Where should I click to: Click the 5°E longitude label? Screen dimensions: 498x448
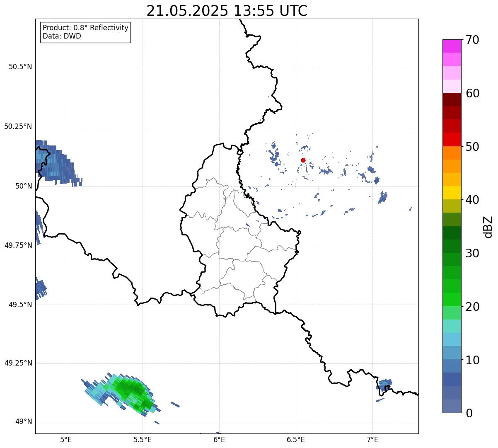point(66,439)
